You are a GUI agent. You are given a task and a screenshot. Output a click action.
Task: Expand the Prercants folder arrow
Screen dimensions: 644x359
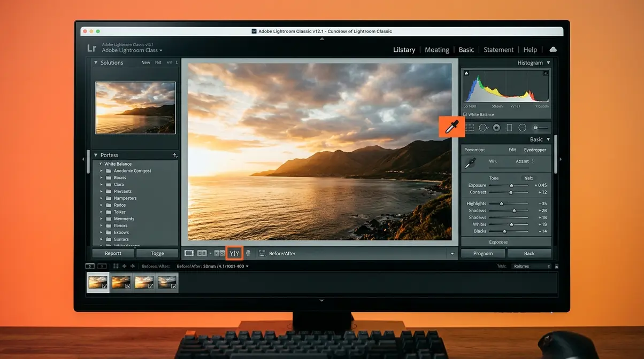pyautogui.click(x=101, y=191)
